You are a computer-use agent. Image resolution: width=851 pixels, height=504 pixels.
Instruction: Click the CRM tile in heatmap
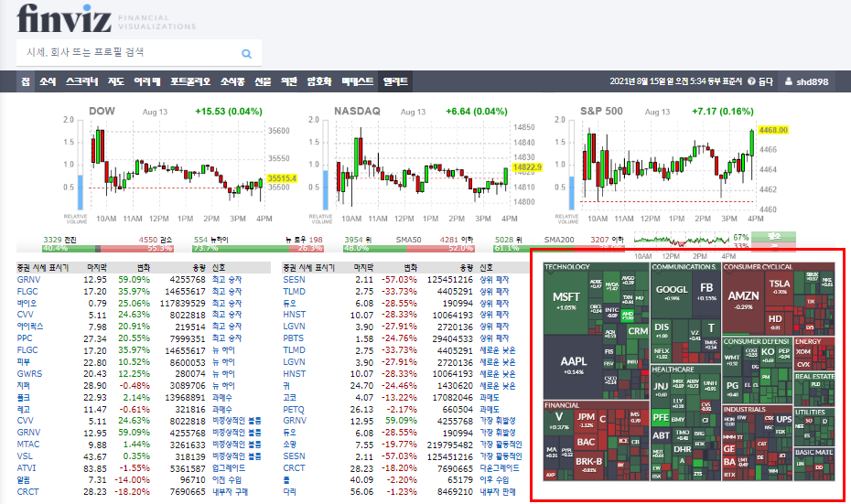(x=637, y=331)
